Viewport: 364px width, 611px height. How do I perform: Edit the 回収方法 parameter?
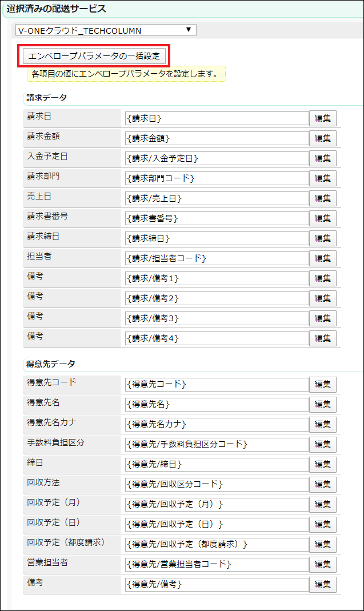(x=323, y=484)
